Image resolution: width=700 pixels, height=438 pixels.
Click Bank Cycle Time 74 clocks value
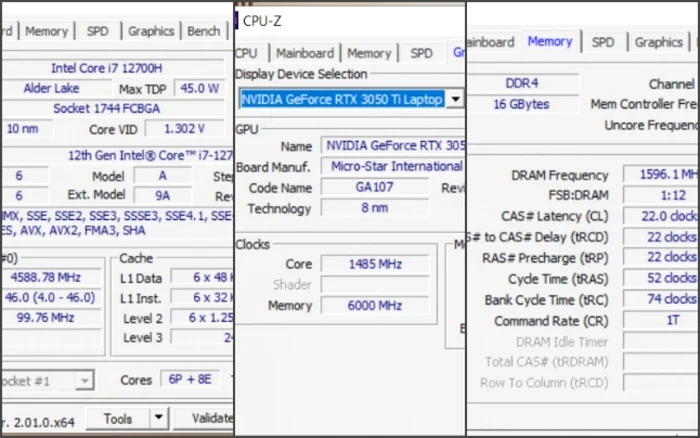click(x=661, y=299)
